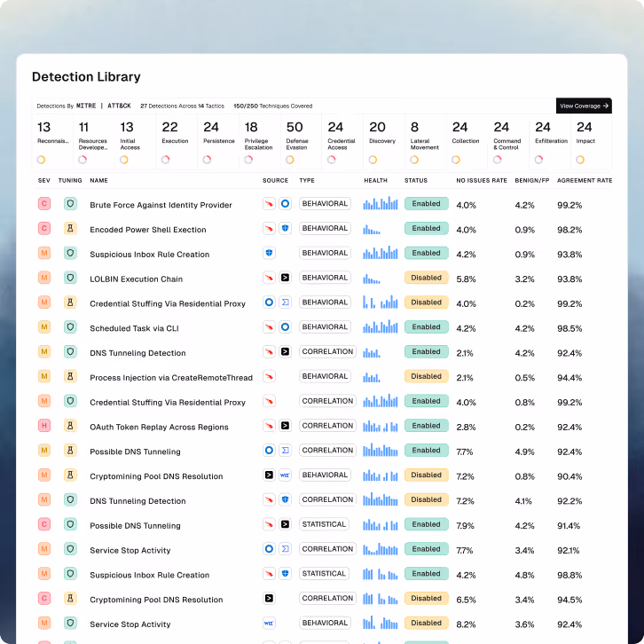
Task: Select the Privilege Escalation tactic card
Action: pyautogui.click(x=260, y=142)
